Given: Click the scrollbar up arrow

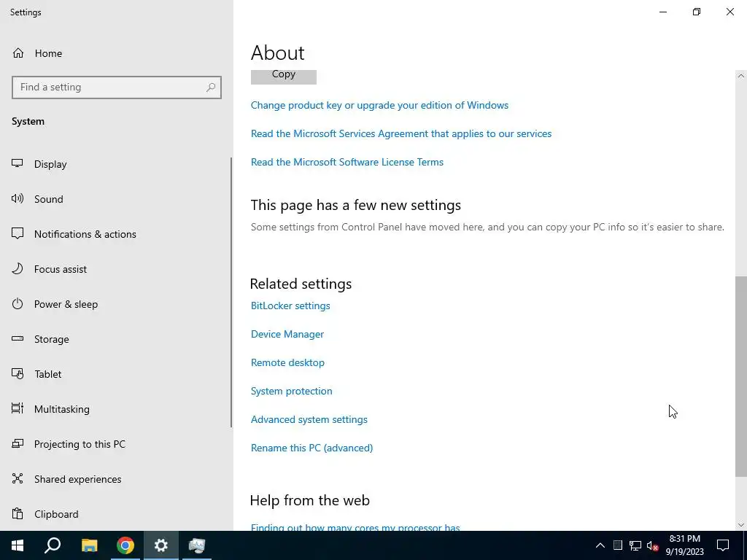Looking at the screenshot, I should click(741, 76).
